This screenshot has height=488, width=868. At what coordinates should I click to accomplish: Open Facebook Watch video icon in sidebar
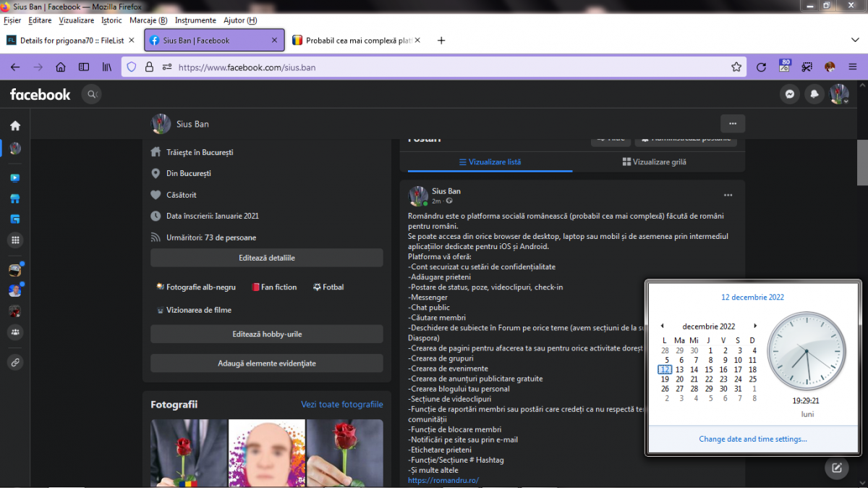[x=15, y=177]
